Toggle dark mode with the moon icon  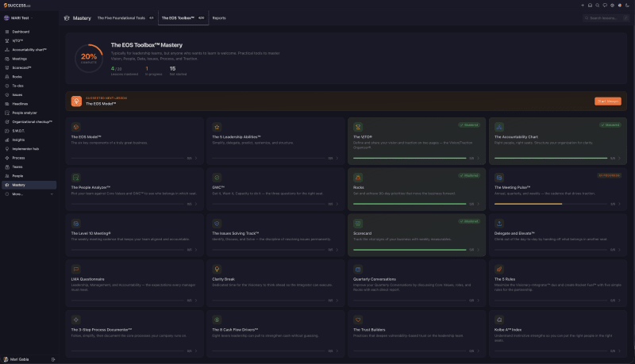[627, 6]
